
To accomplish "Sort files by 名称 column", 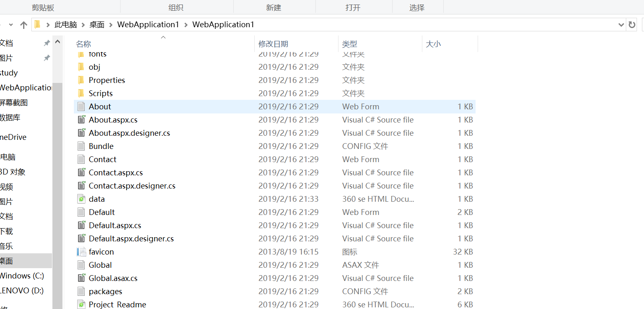I will click(83, 44).
